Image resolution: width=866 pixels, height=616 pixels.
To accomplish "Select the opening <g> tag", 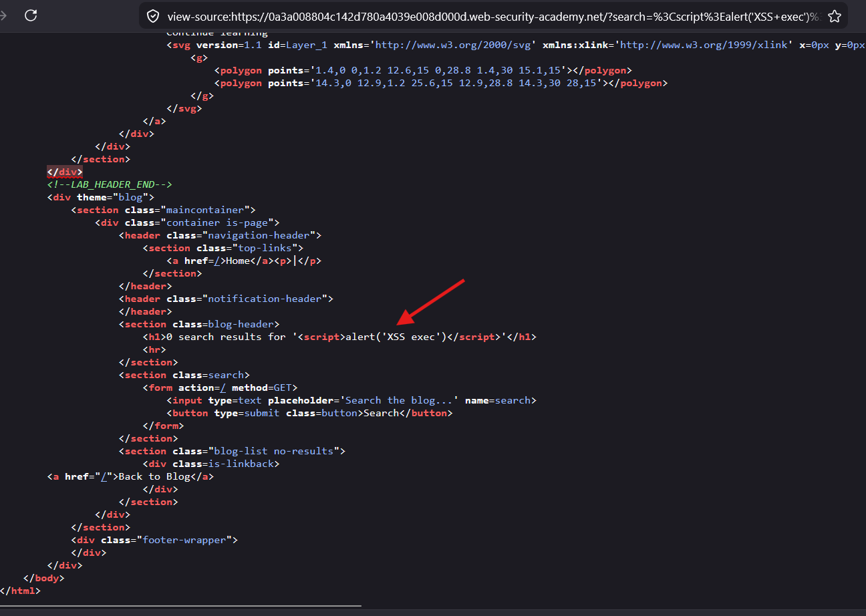I will coord(199,57).
